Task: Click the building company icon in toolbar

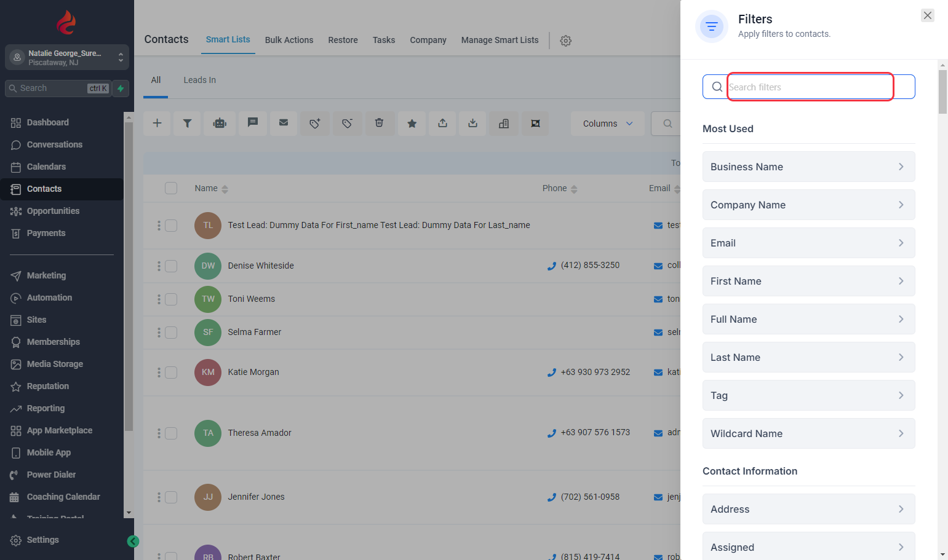Action: [504, 124]
